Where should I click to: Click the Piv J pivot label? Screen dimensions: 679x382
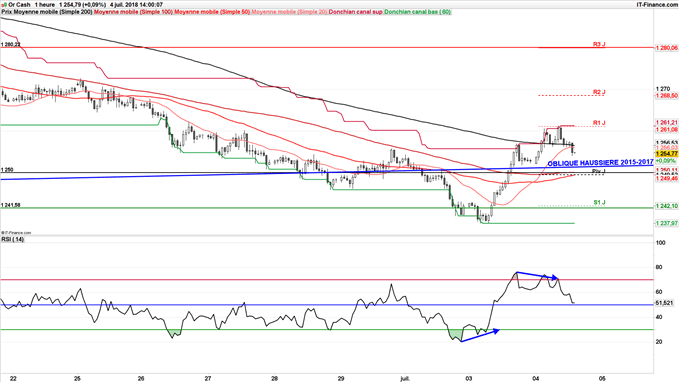tap(599, 172)
